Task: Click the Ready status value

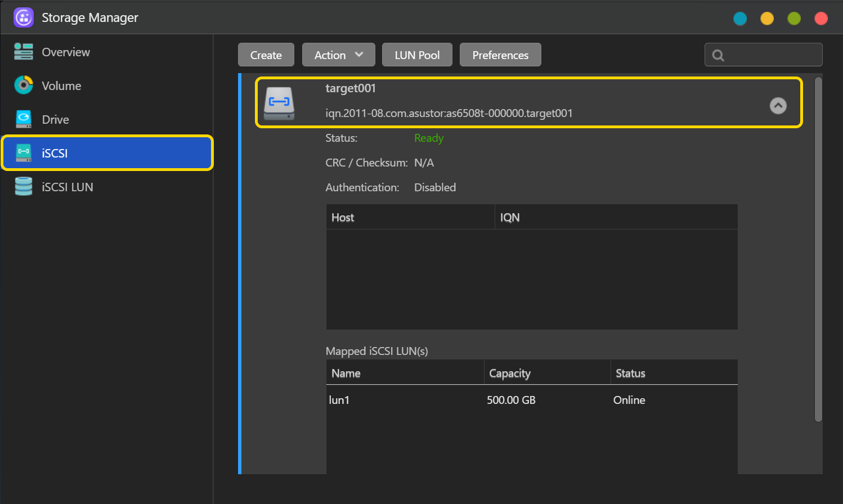Action: click(429, 138)
